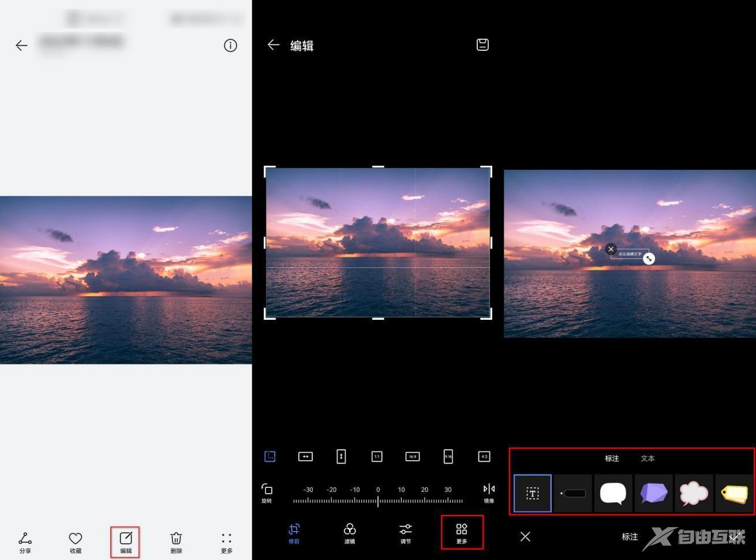Delete photo using 删除 trash icon

pyautogui.click(x=176, y=542)
